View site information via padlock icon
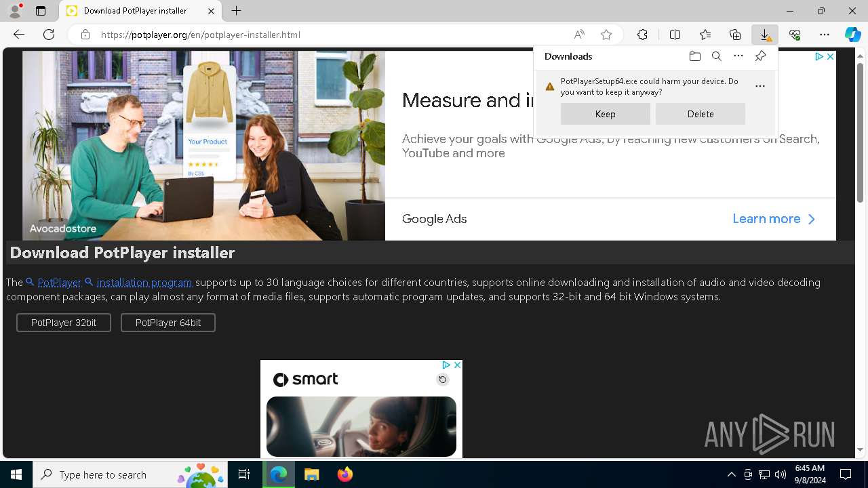The height and width of the screenshot is (488, 868). point(85,35)
